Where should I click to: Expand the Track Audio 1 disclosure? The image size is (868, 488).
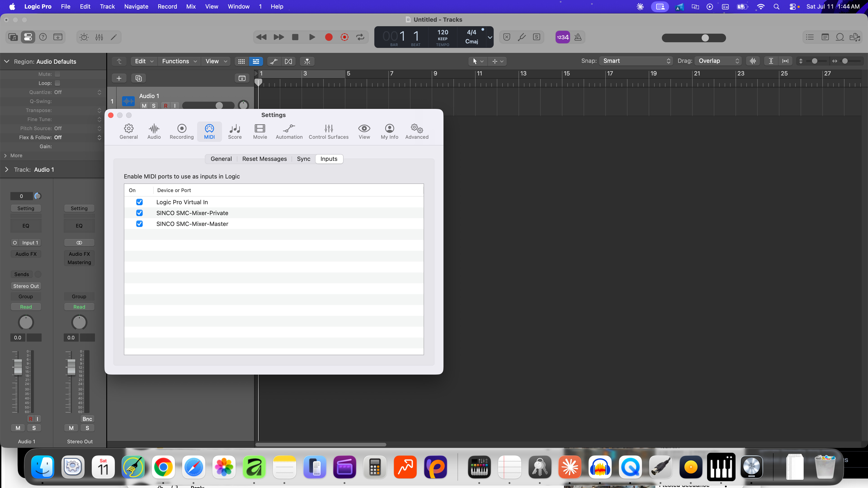(x=6, y=170)
